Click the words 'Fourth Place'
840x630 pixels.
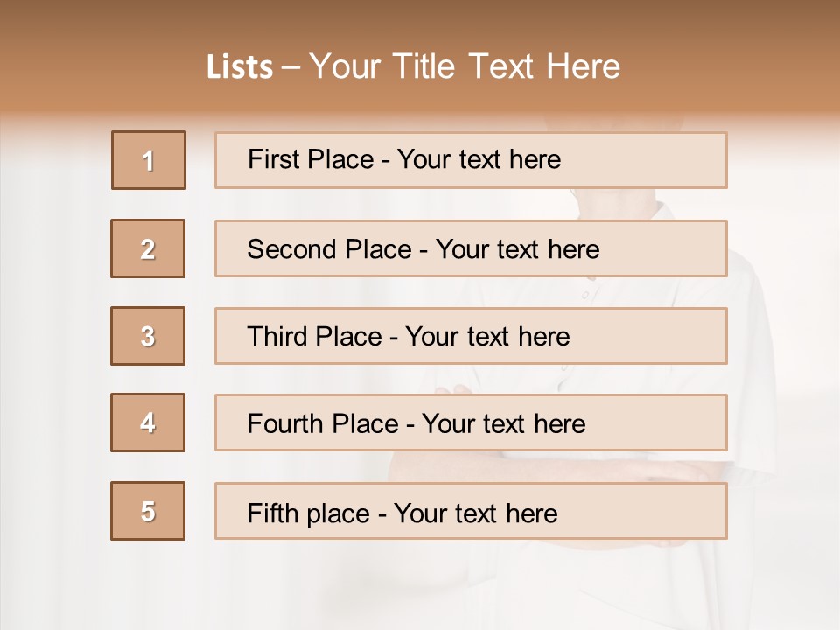[x=322, y=424]
